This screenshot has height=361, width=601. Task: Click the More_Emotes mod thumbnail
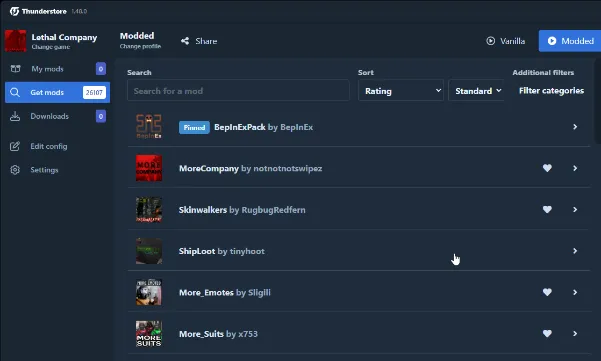pyautogui.click(x=149, y=292)
